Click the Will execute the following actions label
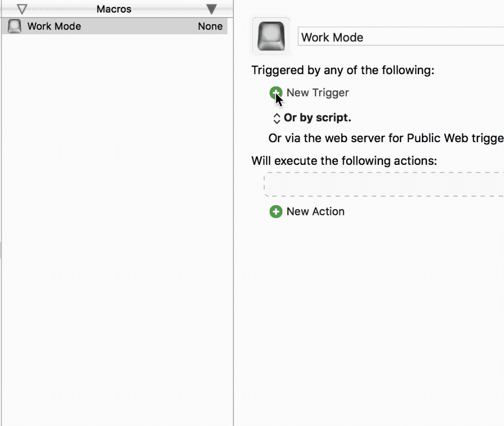Screen dimensions: 504x426 tap(344, 161)
